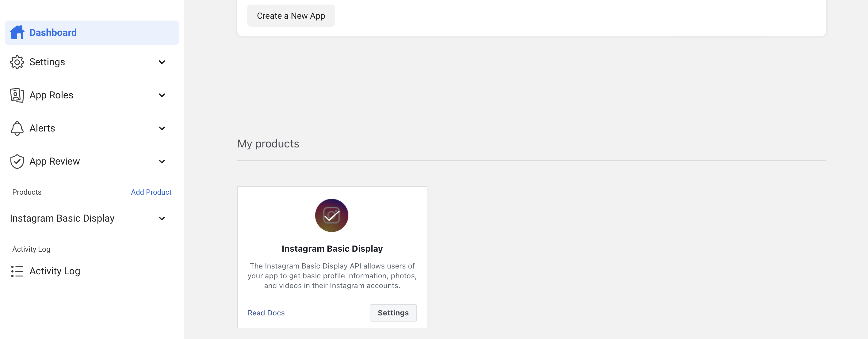Expand Instagram Basic Display sidebar chevron

(162, 218)
